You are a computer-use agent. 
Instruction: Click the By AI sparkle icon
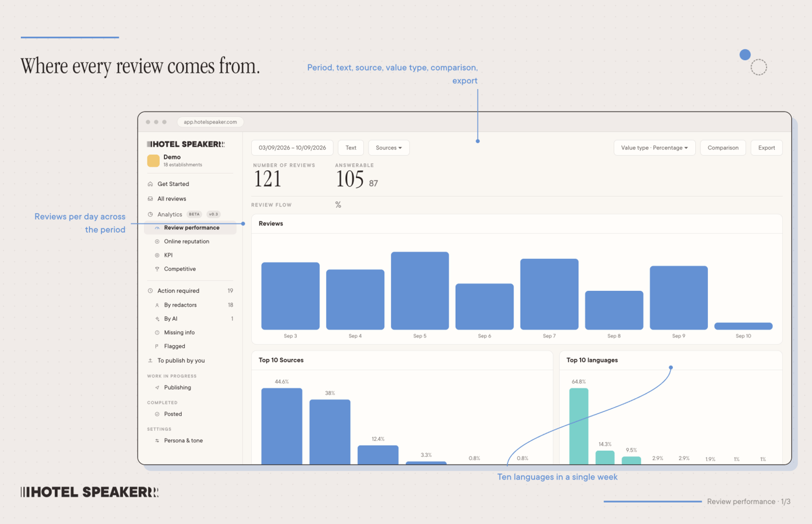point(157,319)
